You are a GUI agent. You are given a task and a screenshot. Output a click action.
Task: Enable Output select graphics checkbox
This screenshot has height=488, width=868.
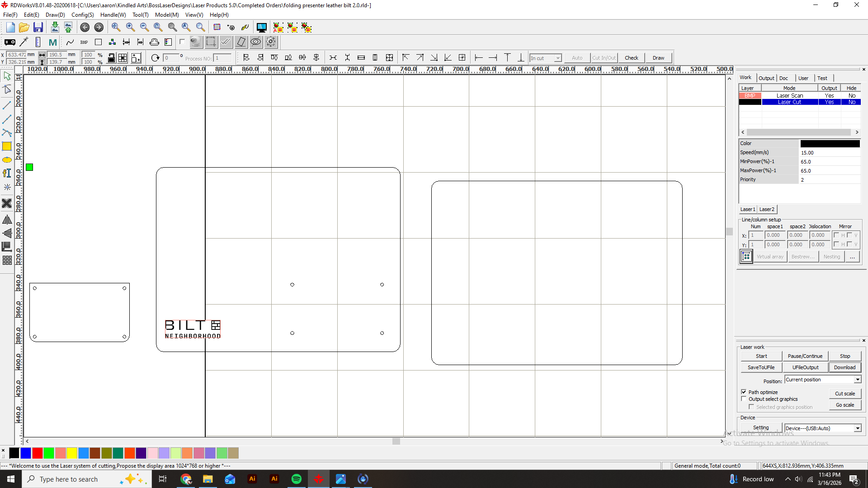click(744, 399)
